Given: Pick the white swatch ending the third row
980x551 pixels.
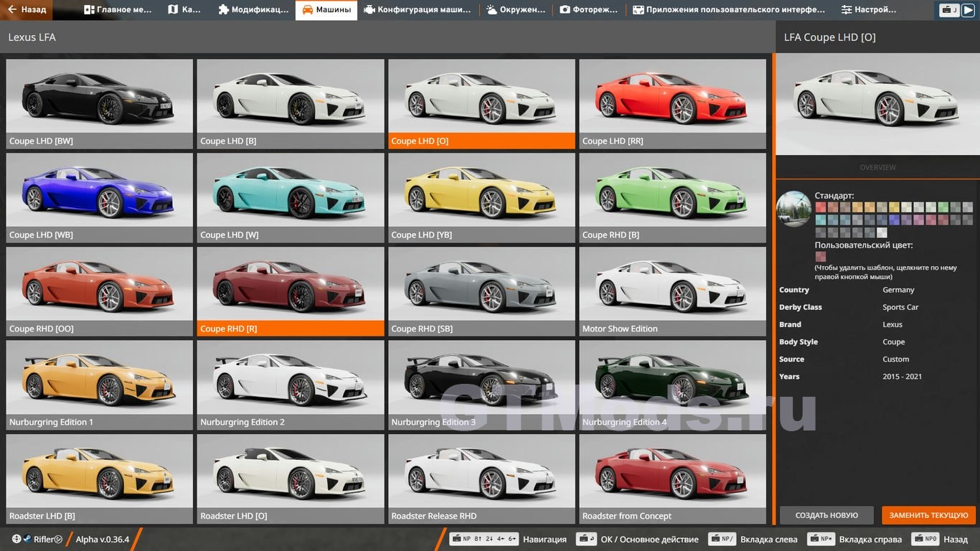Looking at the screenshot, I should pyautogui.click(x=882, y=232).
